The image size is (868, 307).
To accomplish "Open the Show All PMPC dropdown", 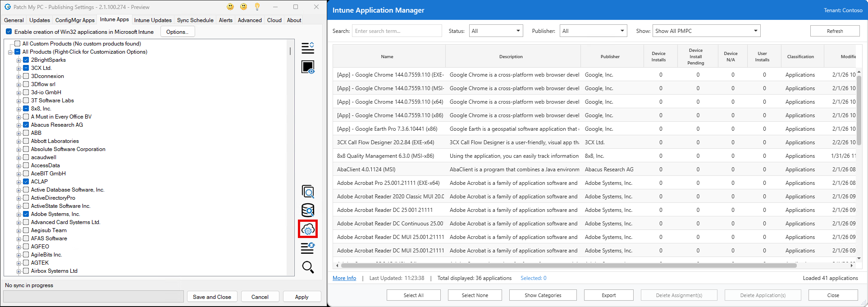I will click(707, 31).
